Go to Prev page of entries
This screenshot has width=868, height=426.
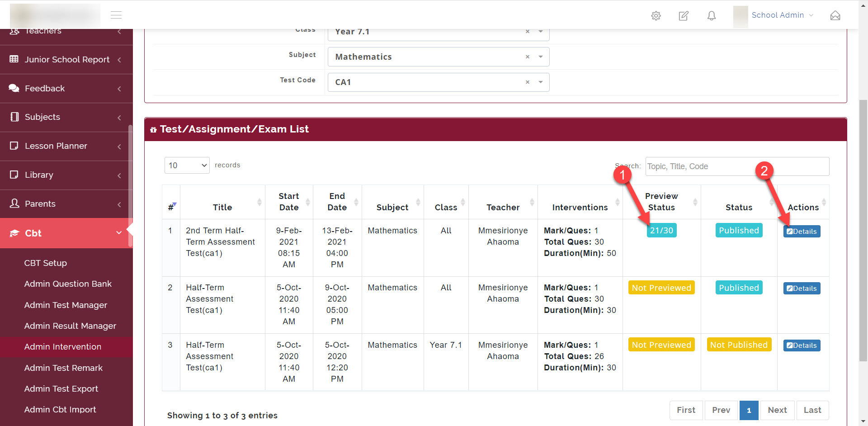(x=721, y=410)
